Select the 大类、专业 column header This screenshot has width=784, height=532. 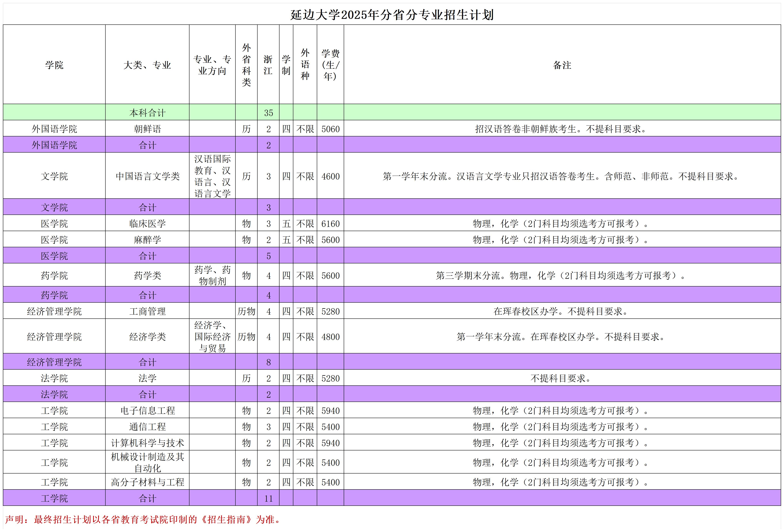coord(147,65)
